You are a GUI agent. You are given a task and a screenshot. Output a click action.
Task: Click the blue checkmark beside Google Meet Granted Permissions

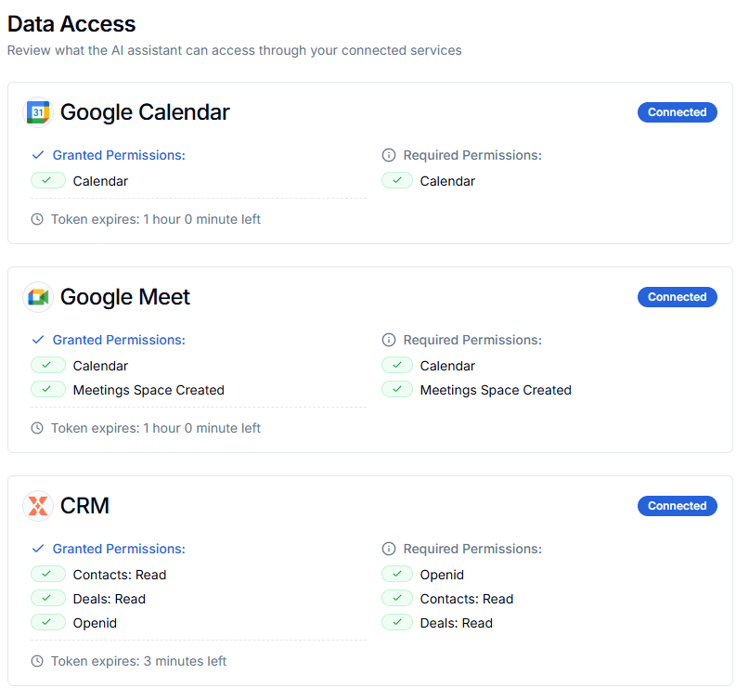(x=38, y=340)
